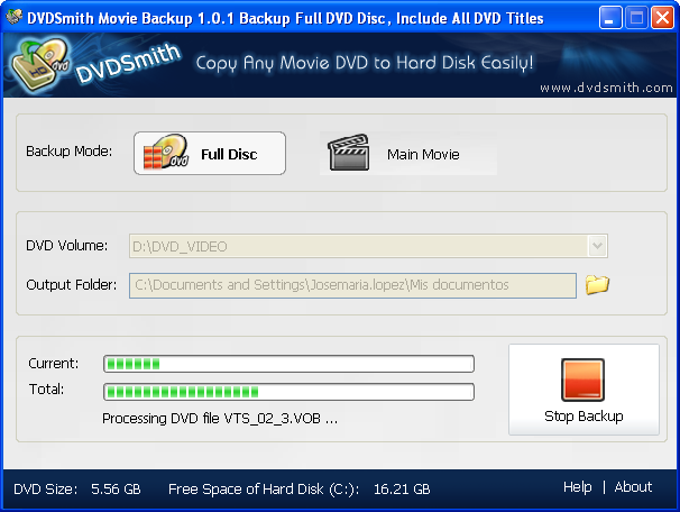Minimize the DVDSmith window
680x512 pixels.
click(x=610, y=18)
